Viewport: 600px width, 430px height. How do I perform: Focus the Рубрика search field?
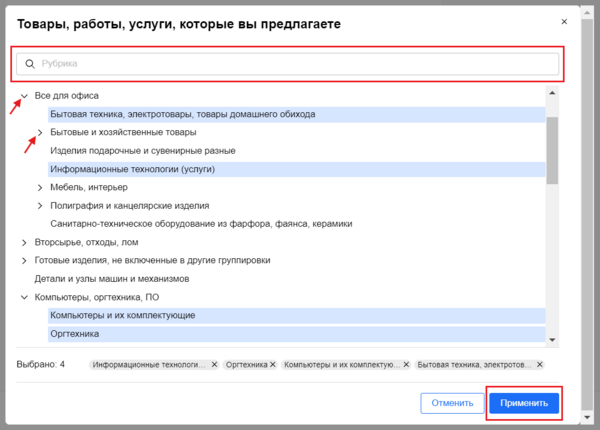(x=287, y=64)
